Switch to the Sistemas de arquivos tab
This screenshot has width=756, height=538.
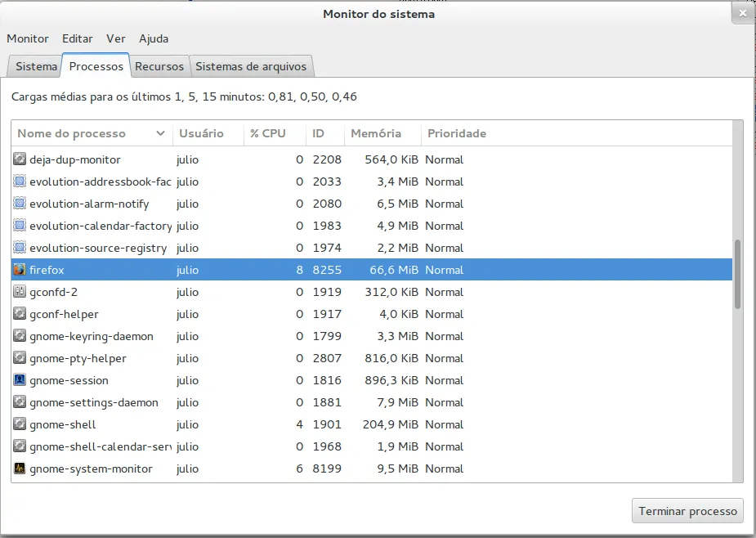(251, 66)
